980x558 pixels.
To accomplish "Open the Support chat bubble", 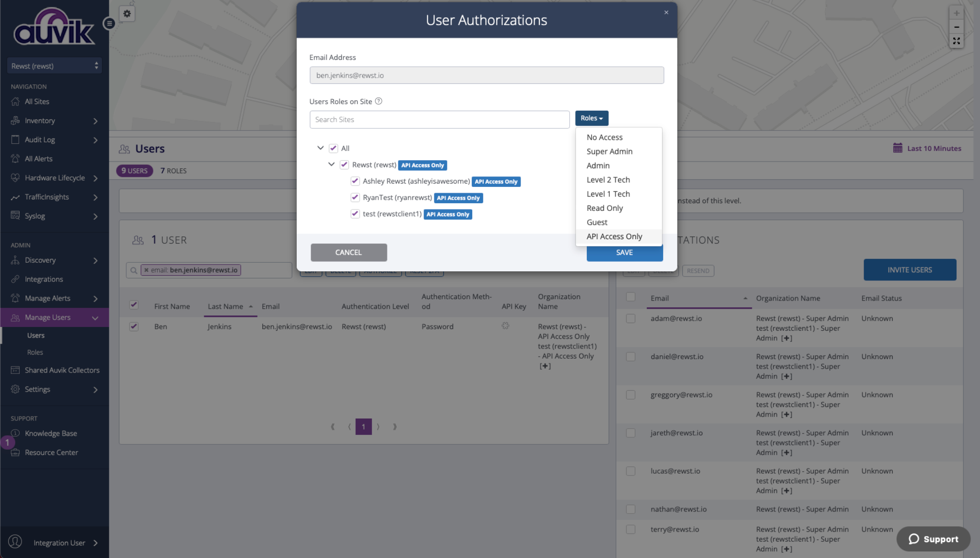I will coord(933,539).
